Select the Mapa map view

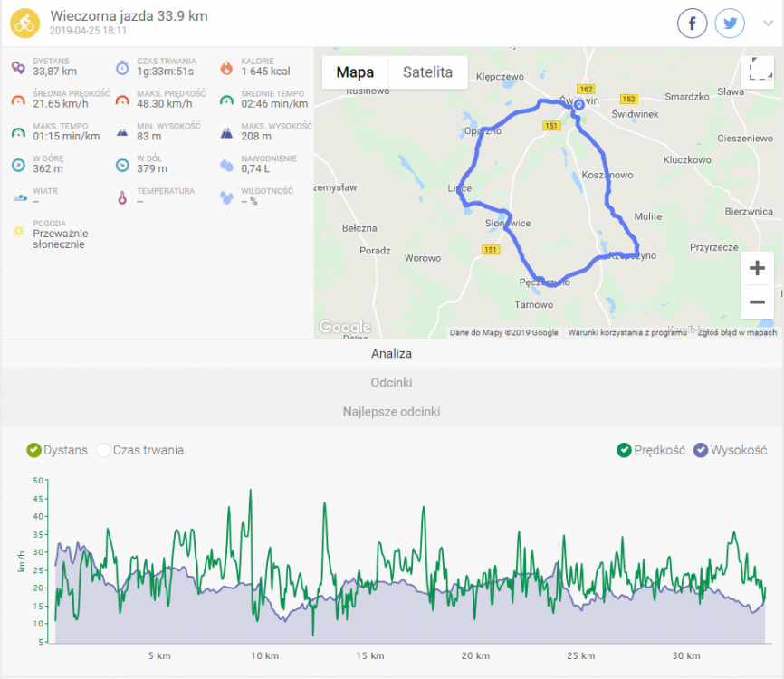pyautogui.click(x=355, y=72)
